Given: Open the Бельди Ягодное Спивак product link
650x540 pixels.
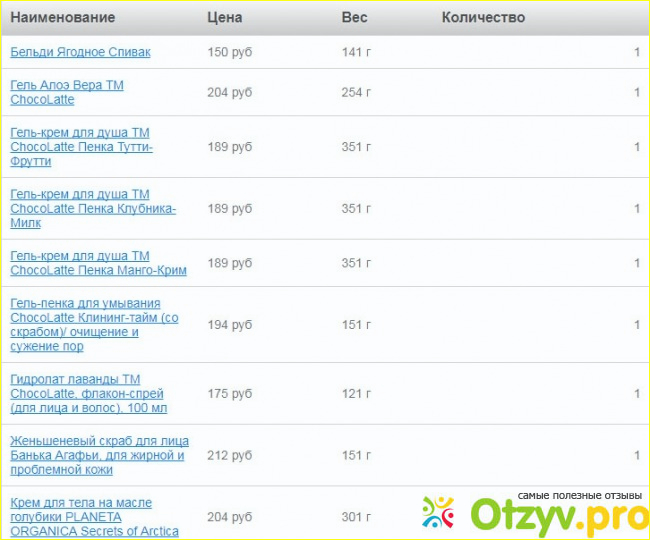Looking at the screenshot, I should click(x=80, y=52).
